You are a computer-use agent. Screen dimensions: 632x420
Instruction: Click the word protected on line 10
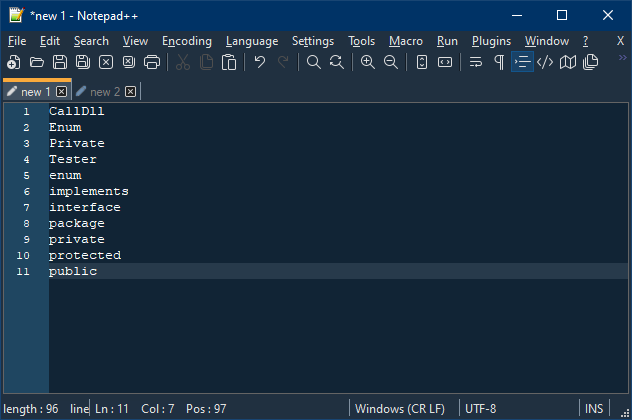[x=85, y=256]
